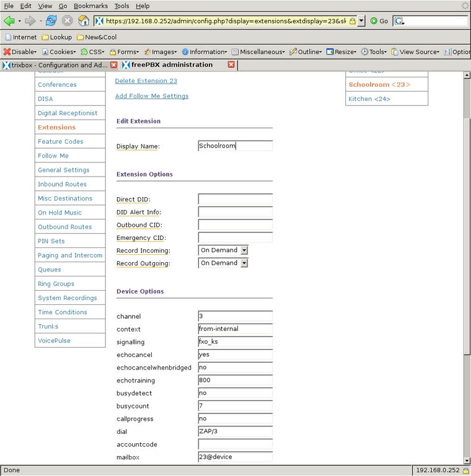Click the Stop loading icon
The image size is (471, 476).
pos(67,20)
